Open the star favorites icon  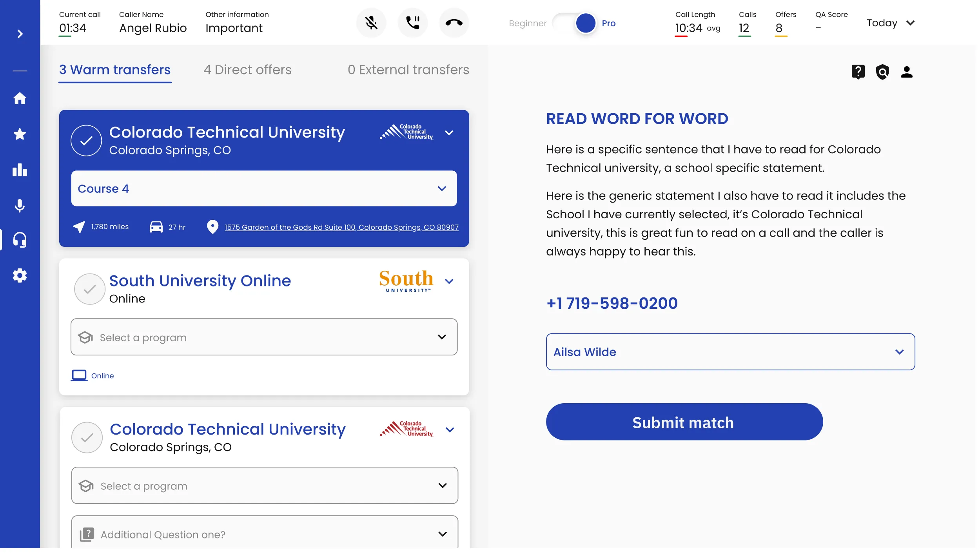[x=20, y=134]
